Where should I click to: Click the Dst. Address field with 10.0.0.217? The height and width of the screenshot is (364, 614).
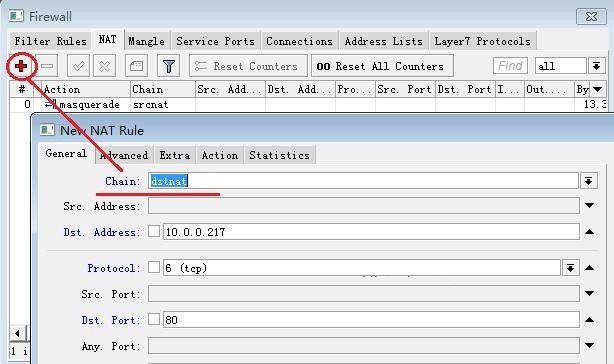(371, 232)
